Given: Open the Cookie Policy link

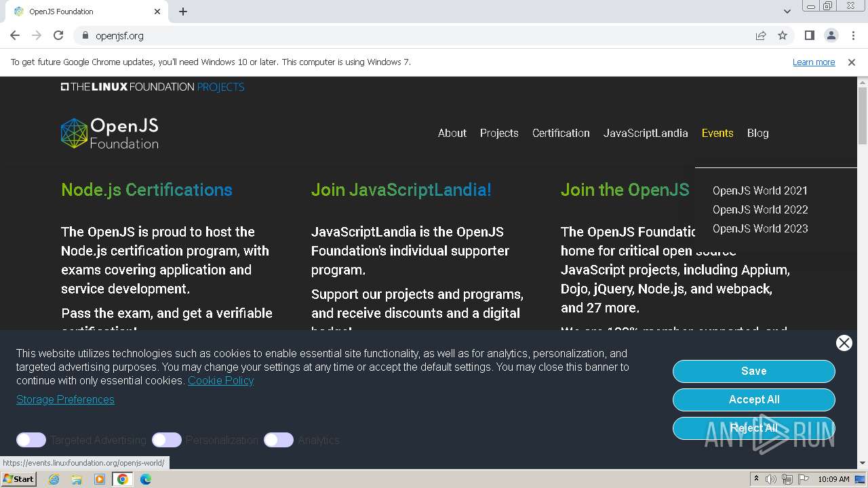Looking at the screenshot, I should pyautogui.click(x=220, y=381).
